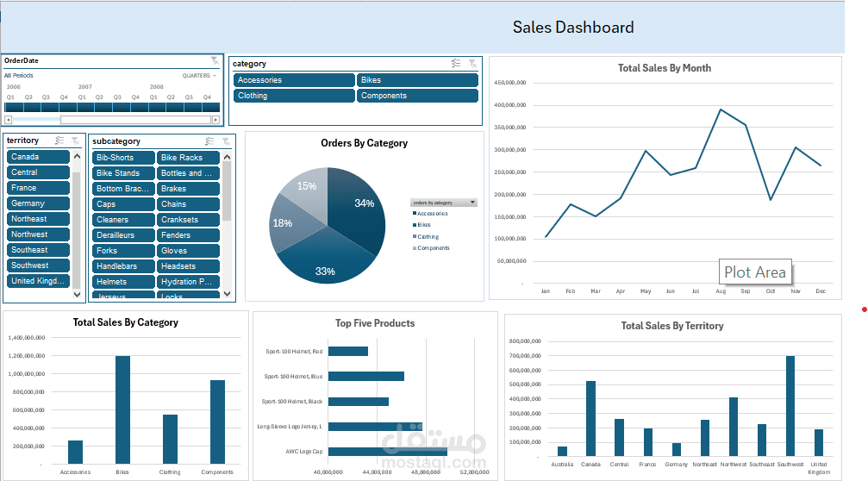Select Headsets subcategory

tap(188, 266)
